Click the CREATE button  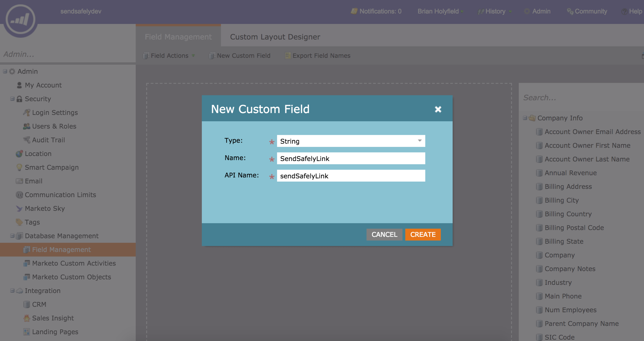tap(423, 235)
